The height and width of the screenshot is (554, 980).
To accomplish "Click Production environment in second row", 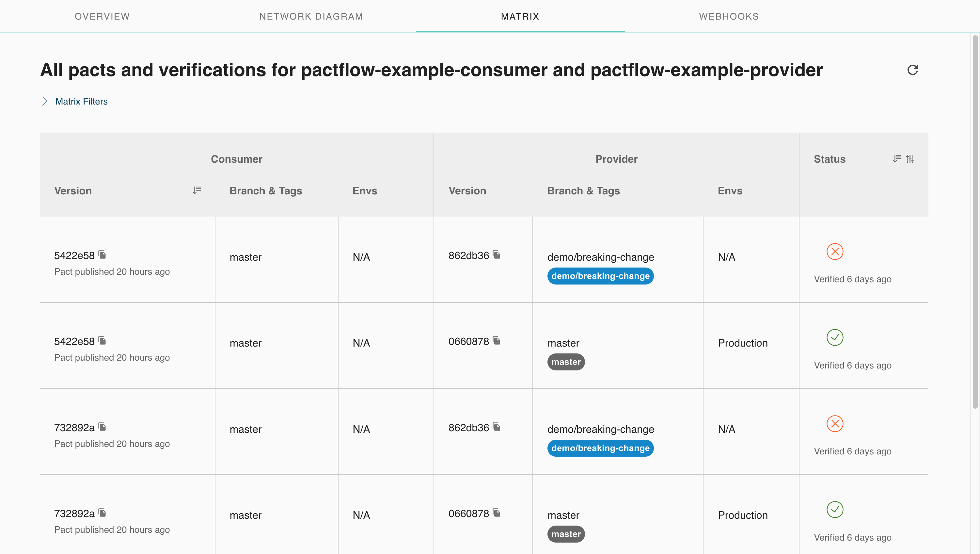I will [x=743, y=343].
